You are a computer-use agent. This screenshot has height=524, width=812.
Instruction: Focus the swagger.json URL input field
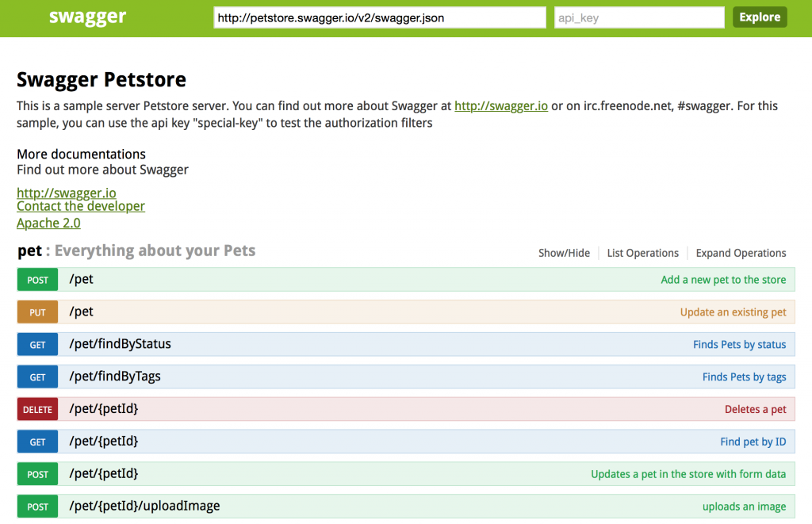click(380, 17)
